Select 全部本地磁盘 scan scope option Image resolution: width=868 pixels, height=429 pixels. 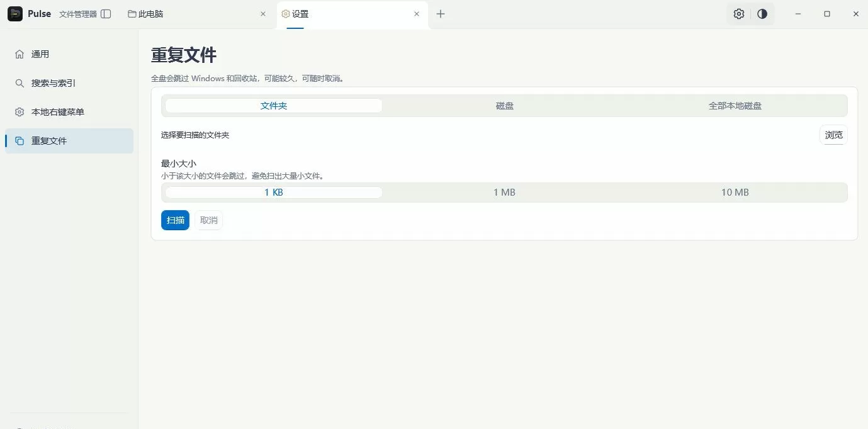[x=735, y=106]
